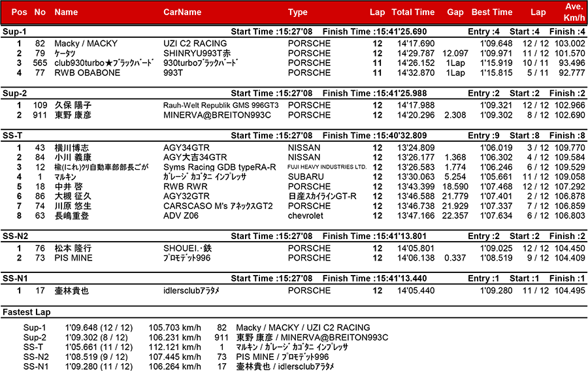Click car name 'ADV Z06'
Screen dimensions: 588x371
(x=181, y=216)
